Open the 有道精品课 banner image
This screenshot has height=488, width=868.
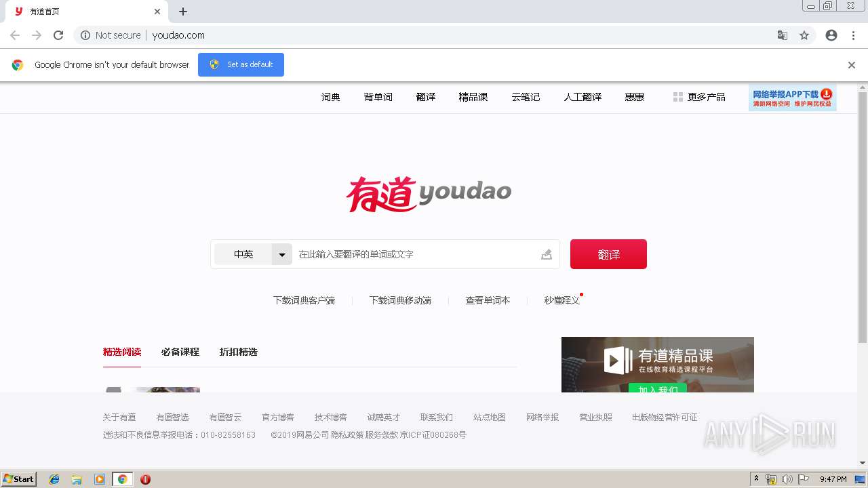click(x=658, y=365)
